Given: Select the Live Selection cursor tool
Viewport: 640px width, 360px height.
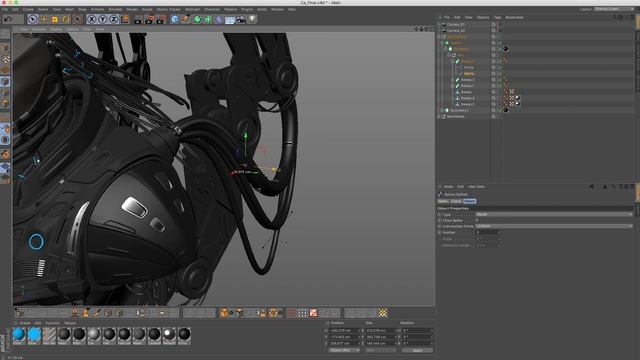Looking at the screenshot, I should pyautogui.click(x=33, y=19).
